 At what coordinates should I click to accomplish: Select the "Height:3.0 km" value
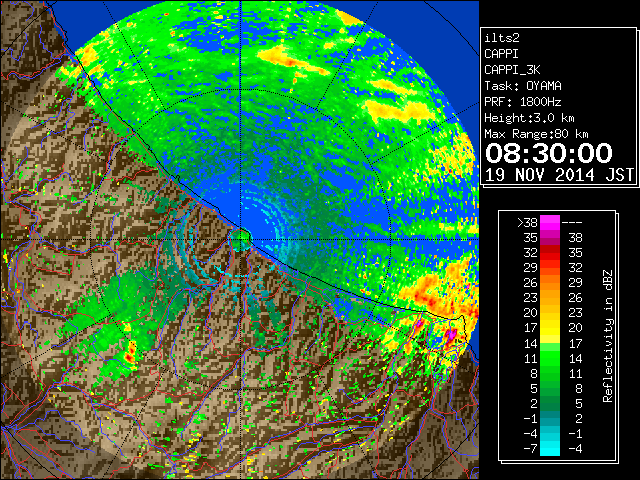(529, 118)
